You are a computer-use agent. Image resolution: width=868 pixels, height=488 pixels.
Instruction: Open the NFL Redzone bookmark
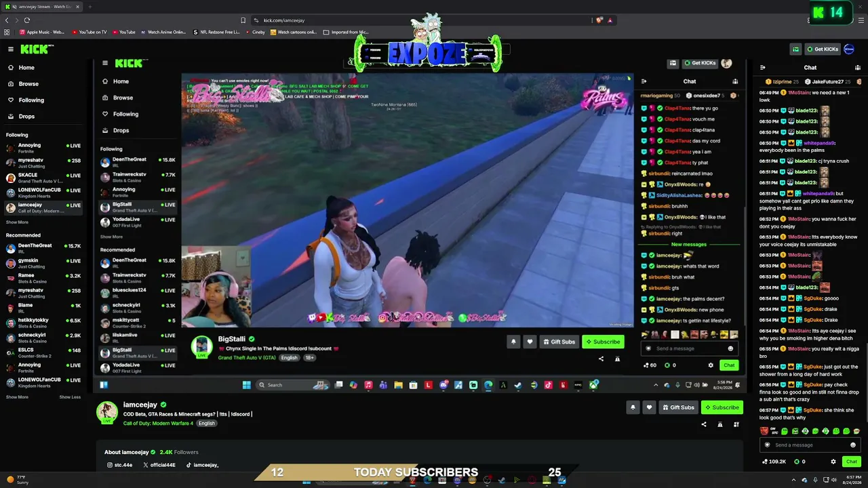216,32
